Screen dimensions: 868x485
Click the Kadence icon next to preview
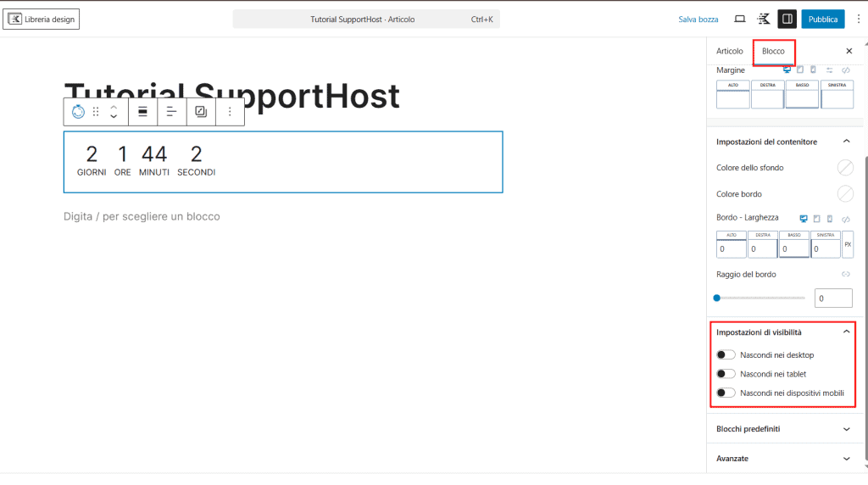(x=764, y=19)
